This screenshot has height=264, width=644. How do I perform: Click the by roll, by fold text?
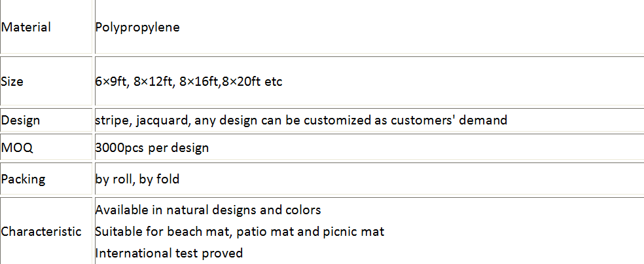[x=137, y=179]
